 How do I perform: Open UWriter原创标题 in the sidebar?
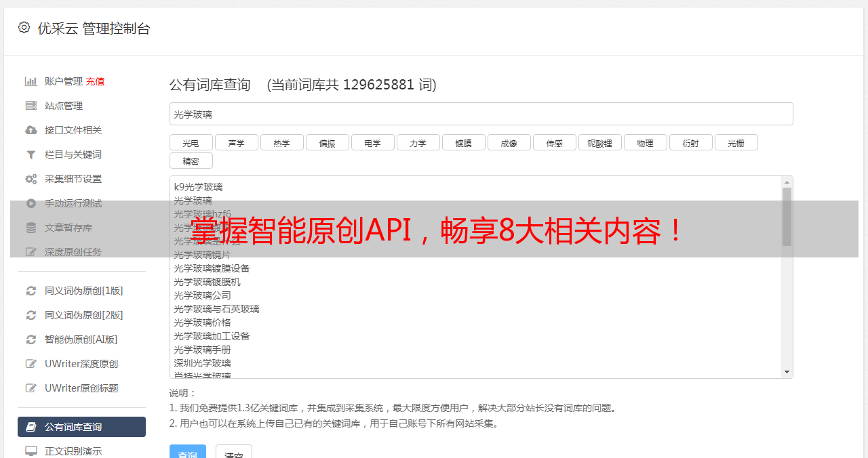coord(81,388)
